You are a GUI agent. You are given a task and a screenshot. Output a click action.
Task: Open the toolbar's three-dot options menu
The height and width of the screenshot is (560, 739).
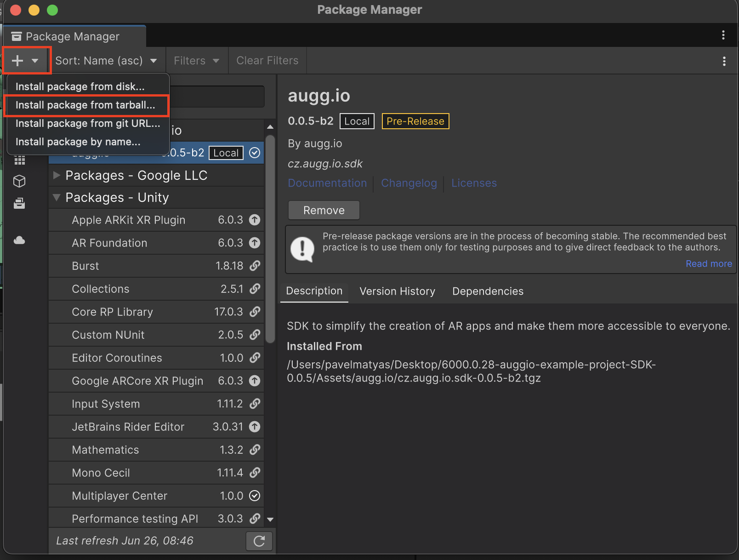[x=724, y=61]
